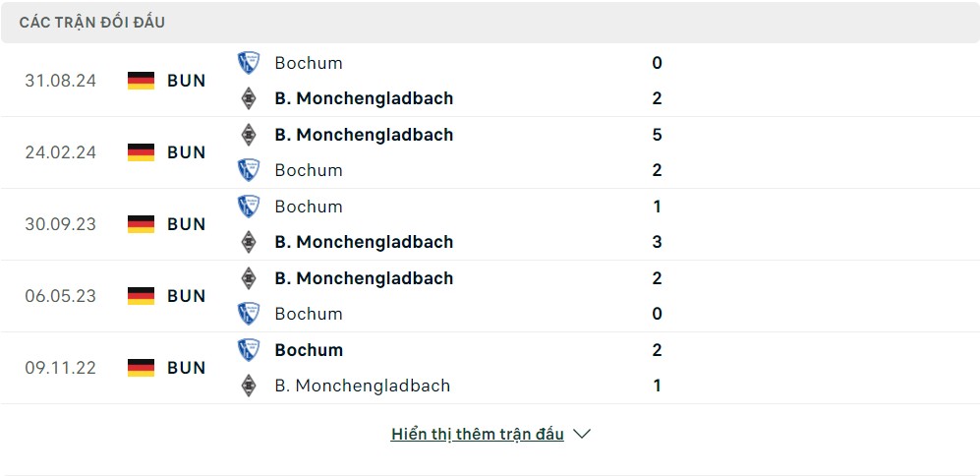Image resolution: width=980 pixels, height=476 pixels.
Task: Click Bochum crest in 09.11.22 match
Action: 249,350
